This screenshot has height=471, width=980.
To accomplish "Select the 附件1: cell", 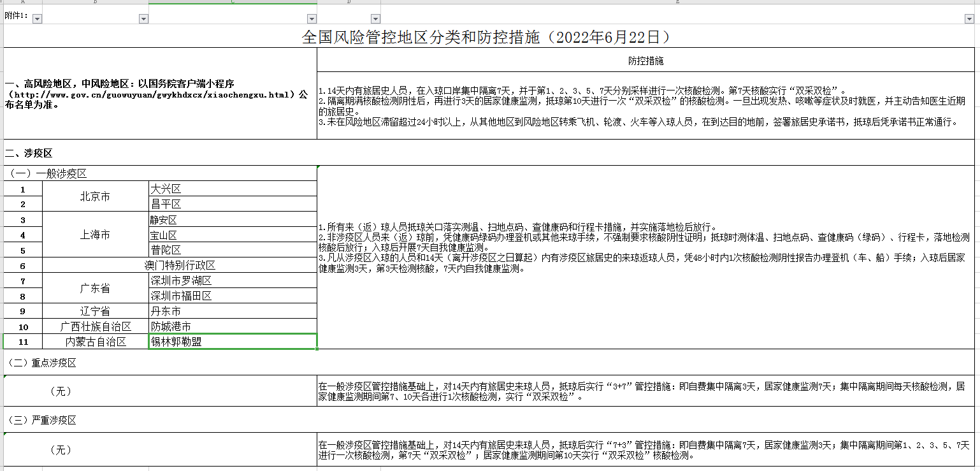I will [23, 15].
